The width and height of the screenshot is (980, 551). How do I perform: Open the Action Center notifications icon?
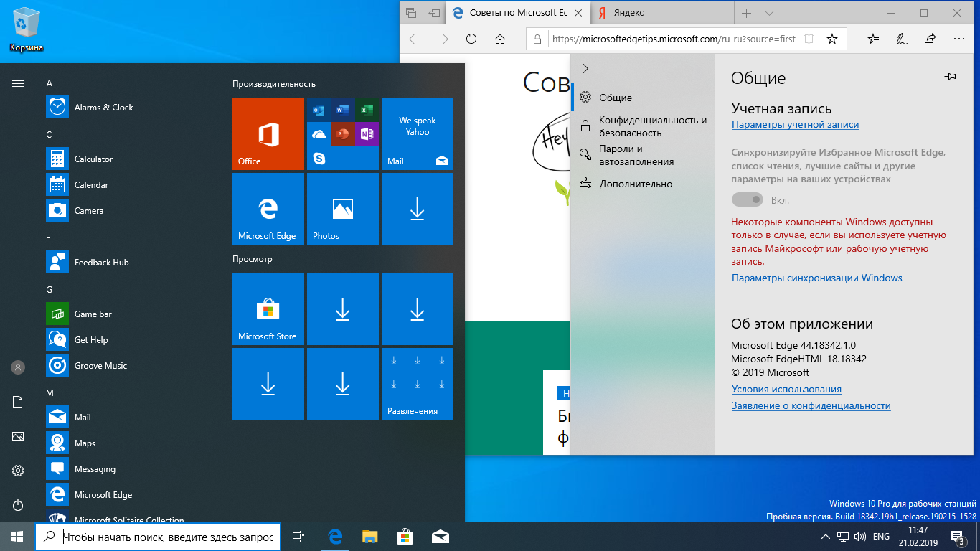click(x=958, y=537)
